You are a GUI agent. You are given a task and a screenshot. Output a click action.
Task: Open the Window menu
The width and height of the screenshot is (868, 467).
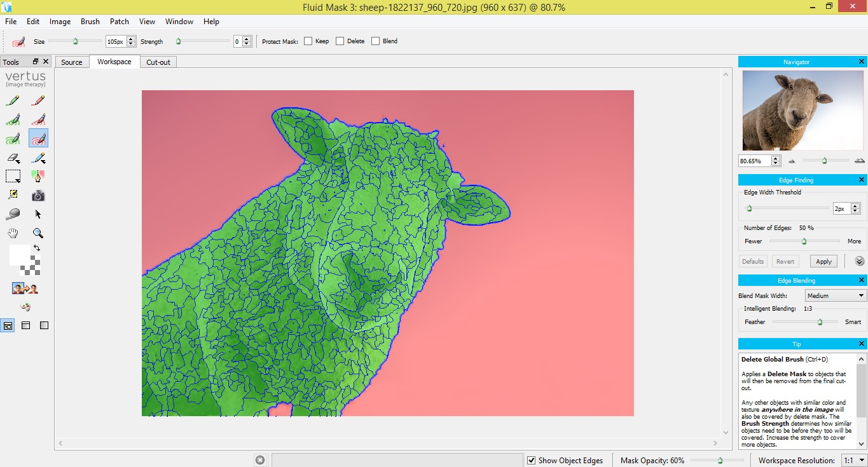pos(179,21)
